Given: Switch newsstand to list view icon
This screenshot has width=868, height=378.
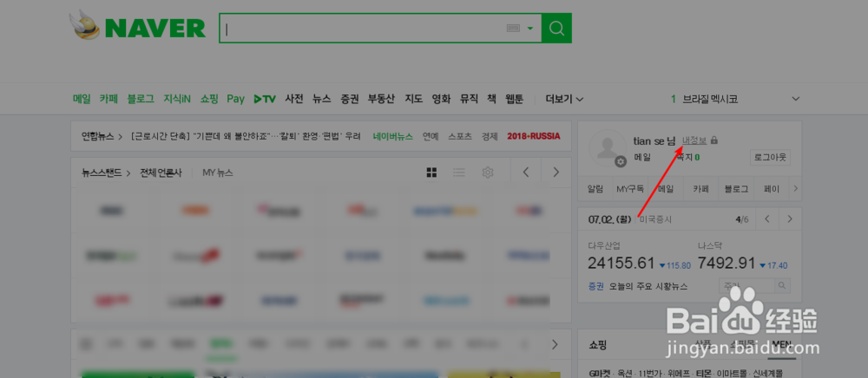Looking at the screenshot, I should coord(459,173).
